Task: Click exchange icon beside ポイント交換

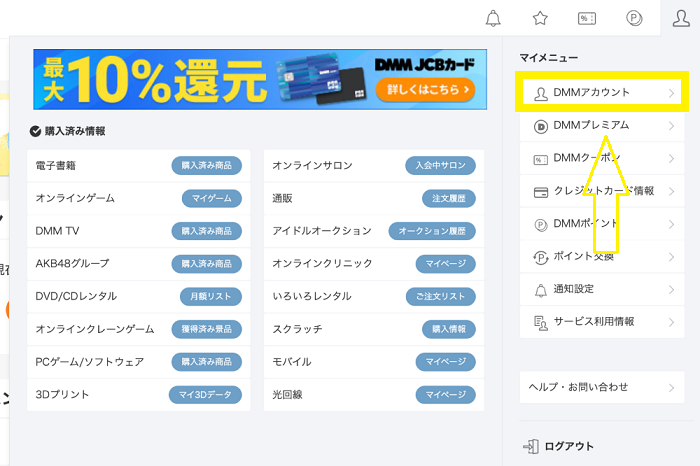Action: click(x=541, y=258)
